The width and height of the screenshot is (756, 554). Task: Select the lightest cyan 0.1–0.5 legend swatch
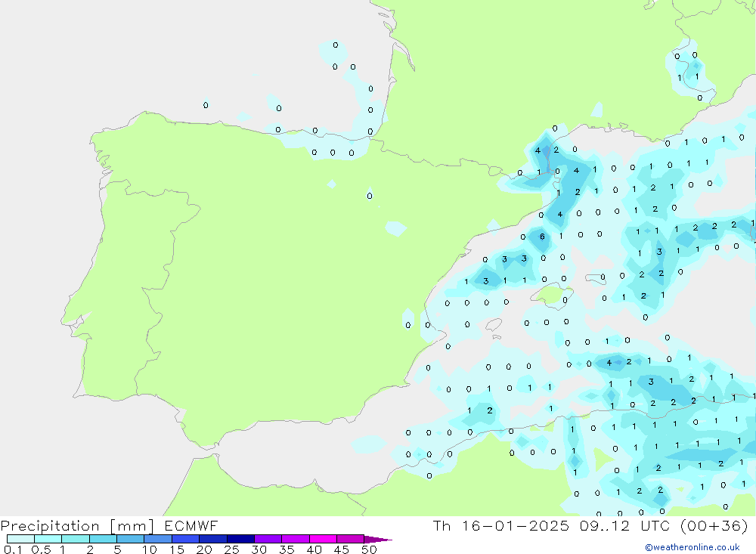coord(20,539)
